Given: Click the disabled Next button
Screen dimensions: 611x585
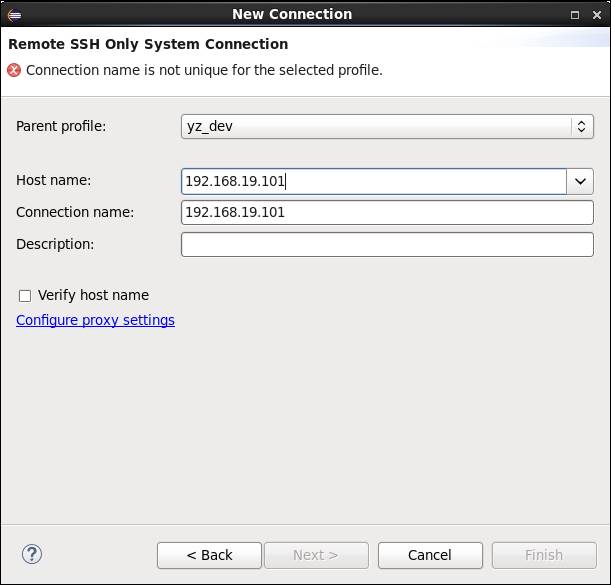Looking at the screenshot, I should [316, 555].
